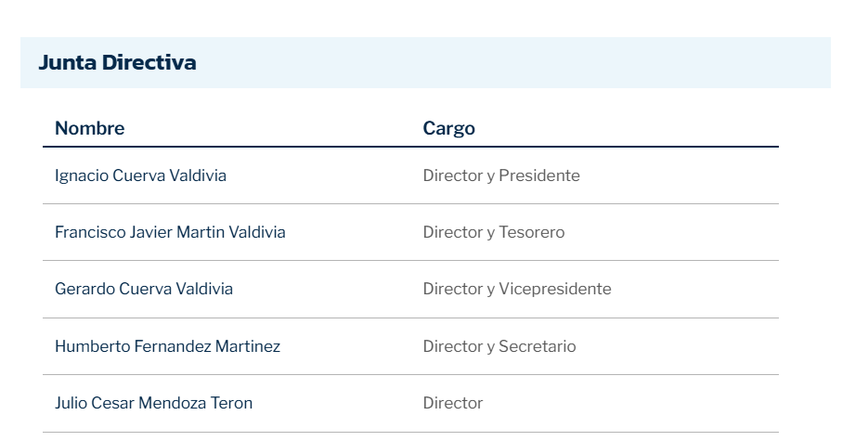
Task: Open Ignacio Cuerva Valdivia's name link
Action: [x=140, y=175]
